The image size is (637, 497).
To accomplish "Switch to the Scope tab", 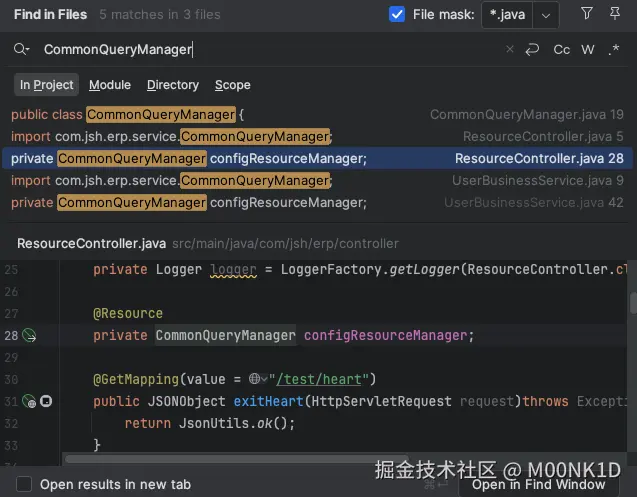I will tap(232, 85).
